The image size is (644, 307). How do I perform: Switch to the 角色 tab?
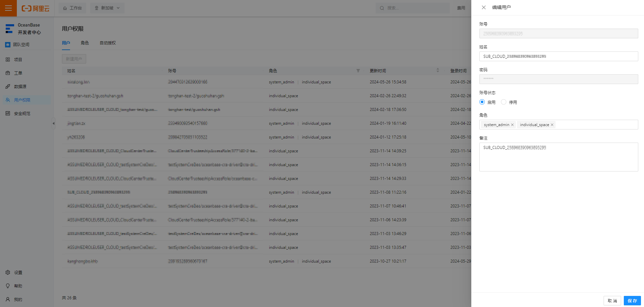(x=85, y=43)
